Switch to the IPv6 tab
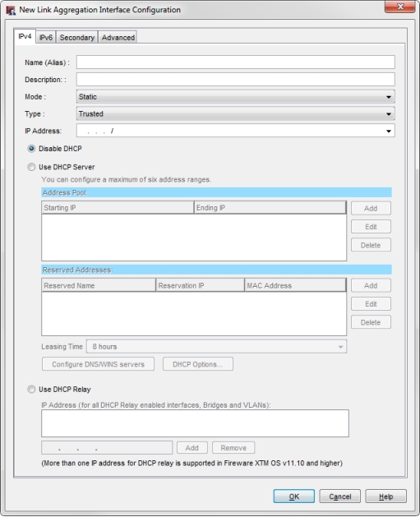 tap(46, 37)
